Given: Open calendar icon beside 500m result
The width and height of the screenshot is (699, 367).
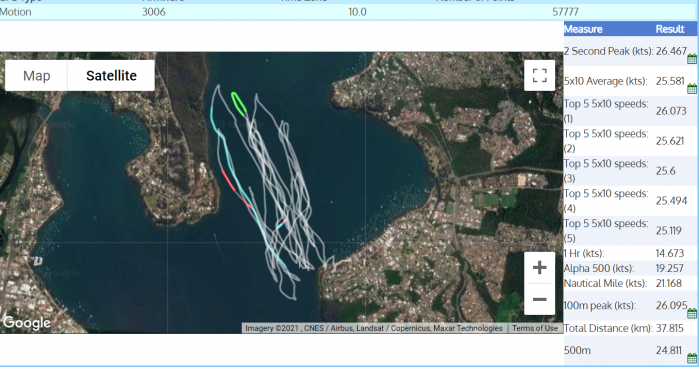Looking at the screenshot, I should [692, 358].
